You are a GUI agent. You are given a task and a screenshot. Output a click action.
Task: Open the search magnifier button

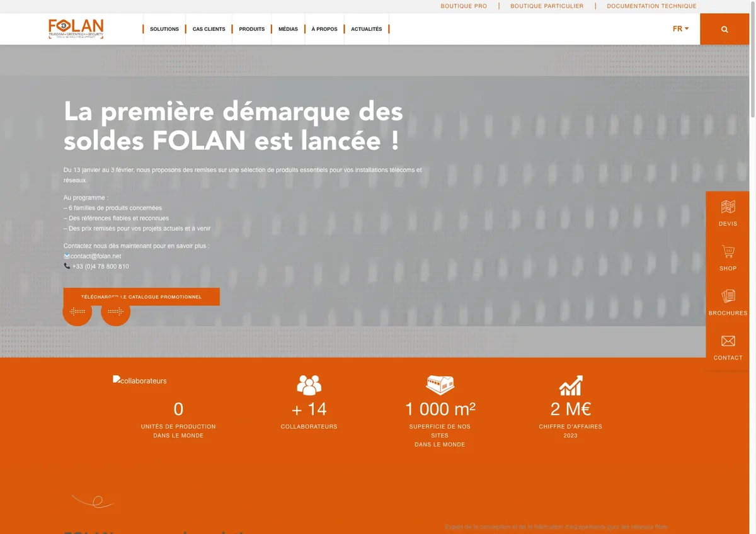[724, 29]
